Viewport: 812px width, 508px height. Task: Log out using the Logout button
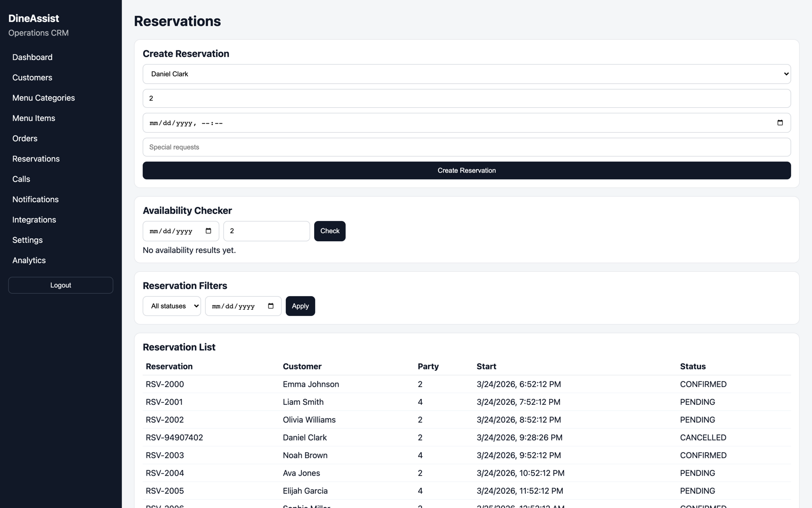coord(60,285)
